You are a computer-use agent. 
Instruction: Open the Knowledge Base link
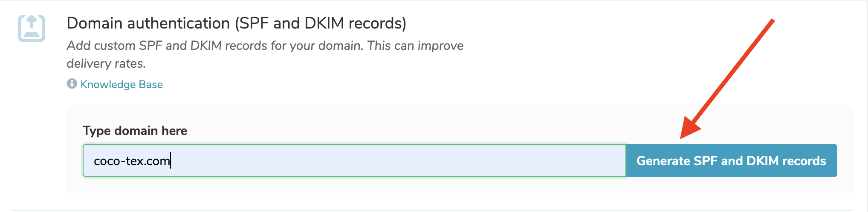[x=122, y=84]
